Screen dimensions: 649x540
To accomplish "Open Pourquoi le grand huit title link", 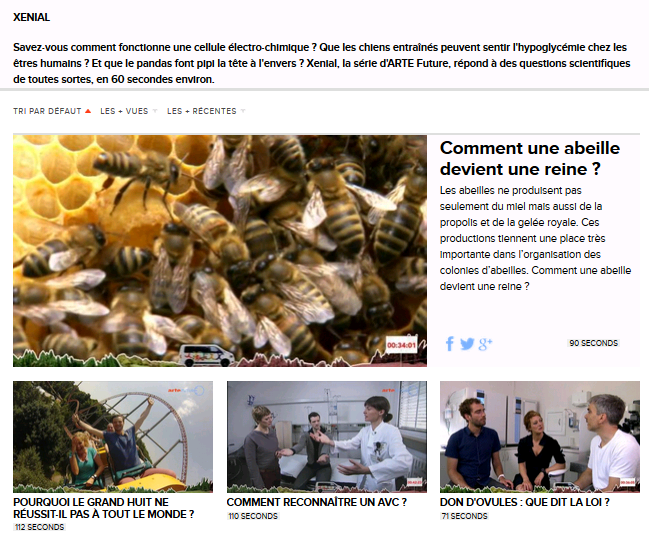I will [x=104, y=508].
